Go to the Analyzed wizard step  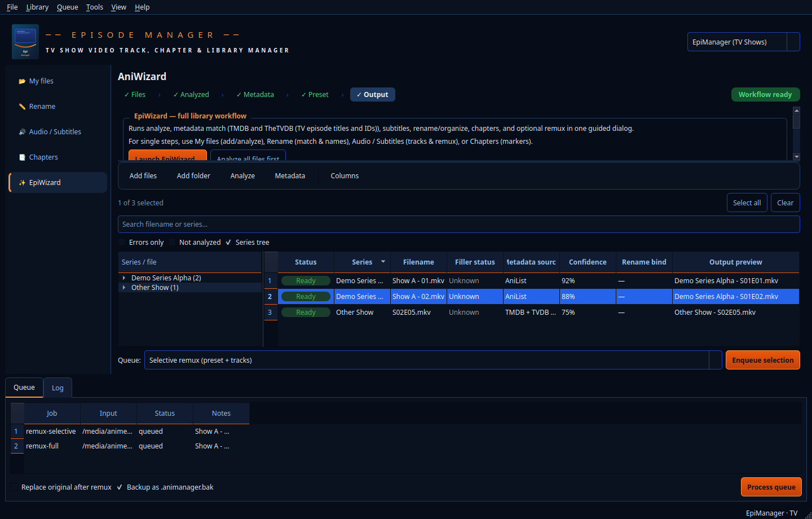(x=191, y=95)
